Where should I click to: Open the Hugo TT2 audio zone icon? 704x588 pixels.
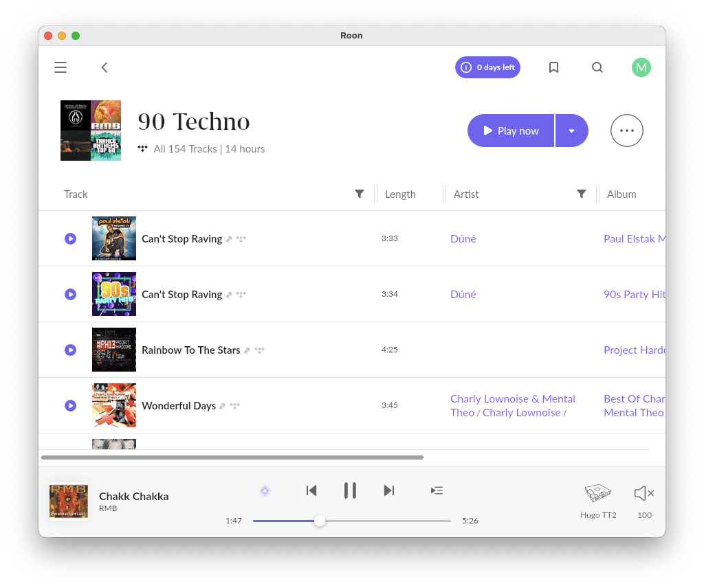(598, 493)
